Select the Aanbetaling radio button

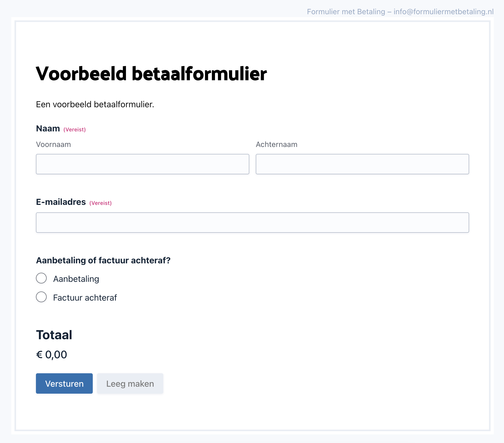(41, 278)
